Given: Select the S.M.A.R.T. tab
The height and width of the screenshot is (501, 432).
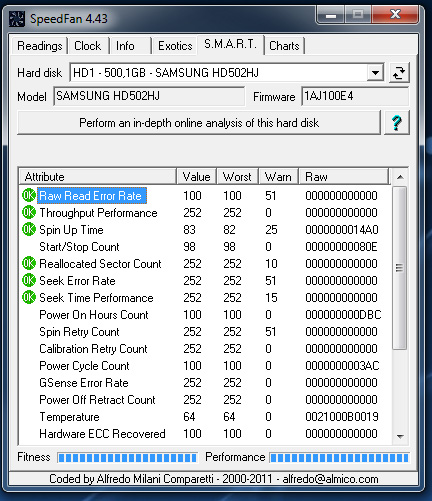Looking at the screenshot, I should click(231, 44).
